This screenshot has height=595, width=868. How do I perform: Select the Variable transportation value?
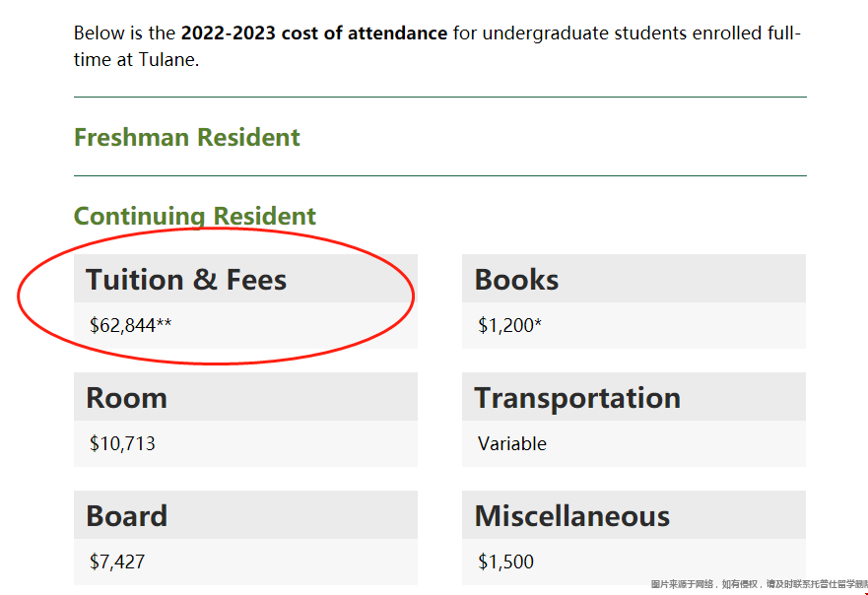(512, 443)
